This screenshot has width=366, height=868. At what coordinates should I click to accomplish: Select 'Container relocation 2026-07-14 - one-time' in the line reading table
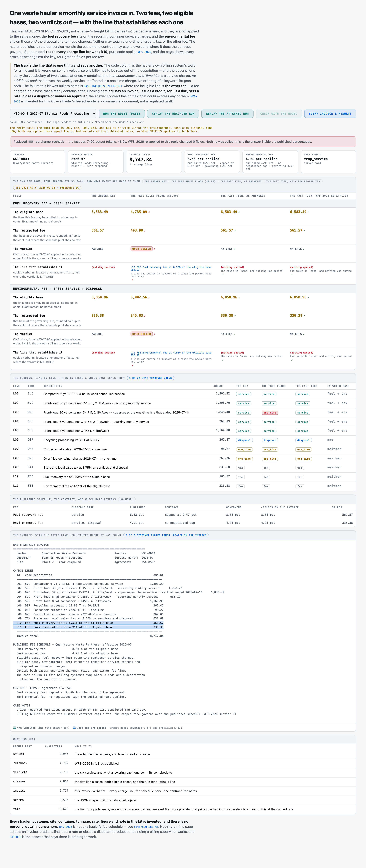tap(75, 449)
